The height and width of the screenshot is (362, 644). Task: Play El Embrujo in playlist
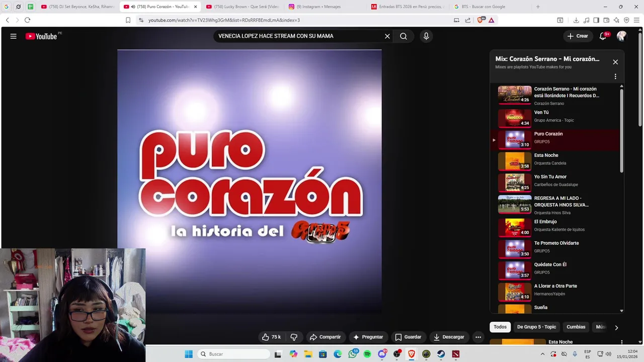[553, 227]
